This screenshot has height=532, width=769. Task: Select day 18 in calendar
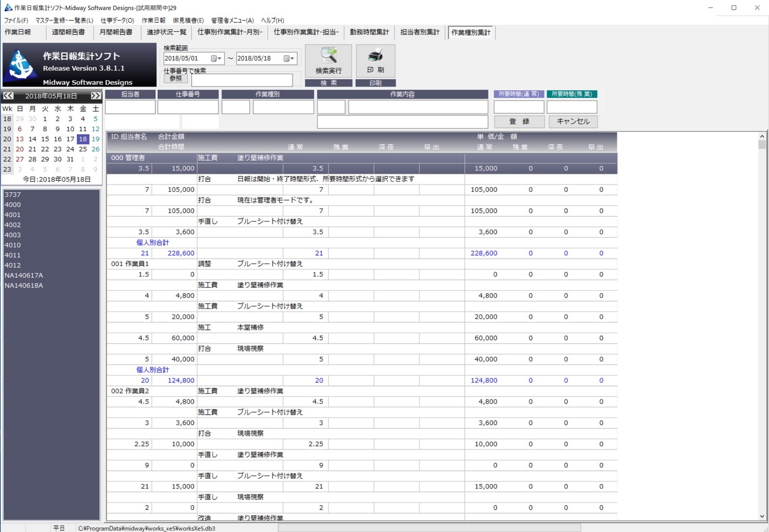click(x=83, y=139)
